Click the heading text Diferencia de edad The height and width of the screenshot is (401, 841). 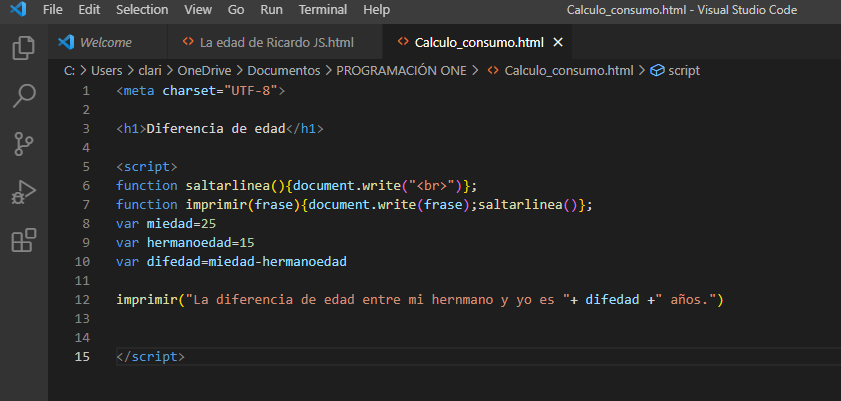[x=216, y=129]
